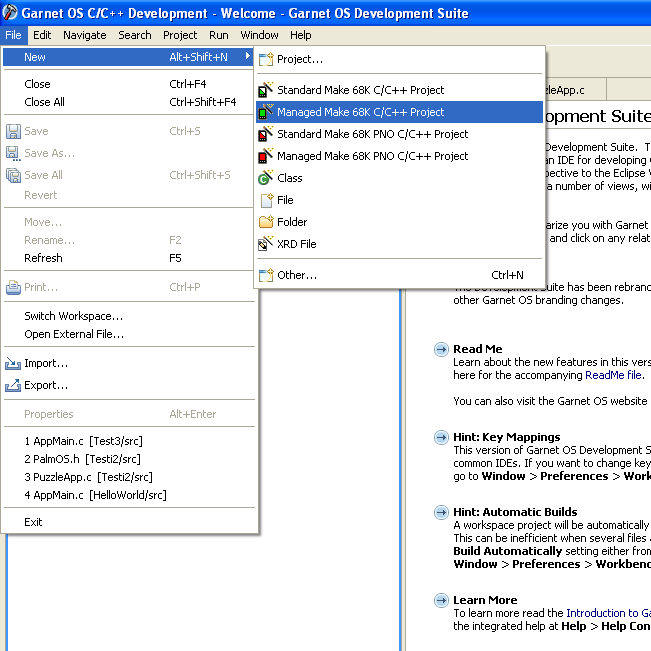This screenshot has width=651, height=651.
Task: Click the Import icon in File menu
Action: pos(13,363)
